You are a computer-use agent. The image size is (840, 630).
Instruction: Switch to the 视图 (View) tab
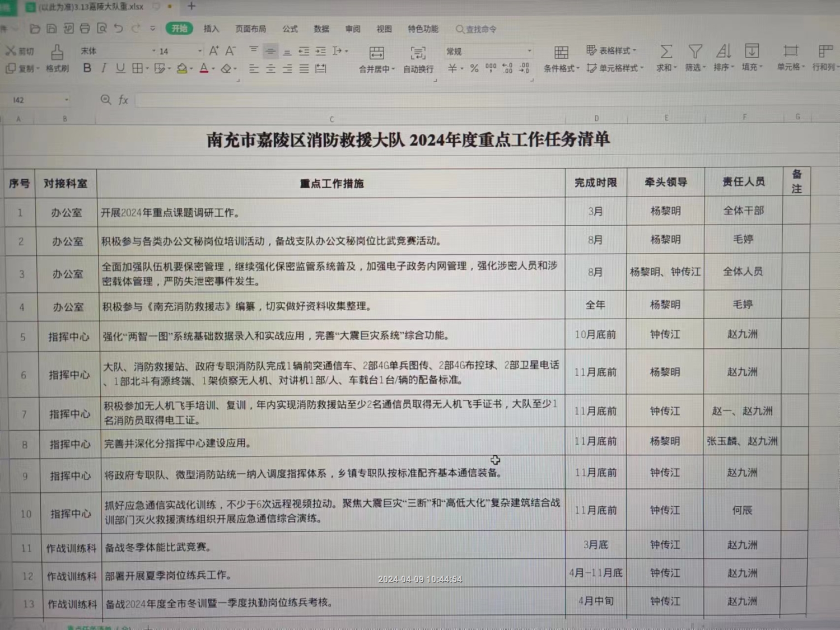coord(384,29)
